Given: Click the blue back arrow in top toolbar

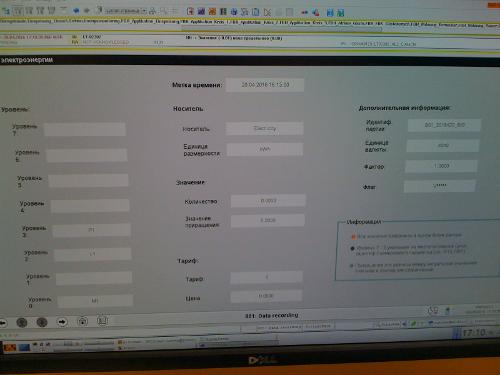Looking at the screenshot, I should coord(76,11).
